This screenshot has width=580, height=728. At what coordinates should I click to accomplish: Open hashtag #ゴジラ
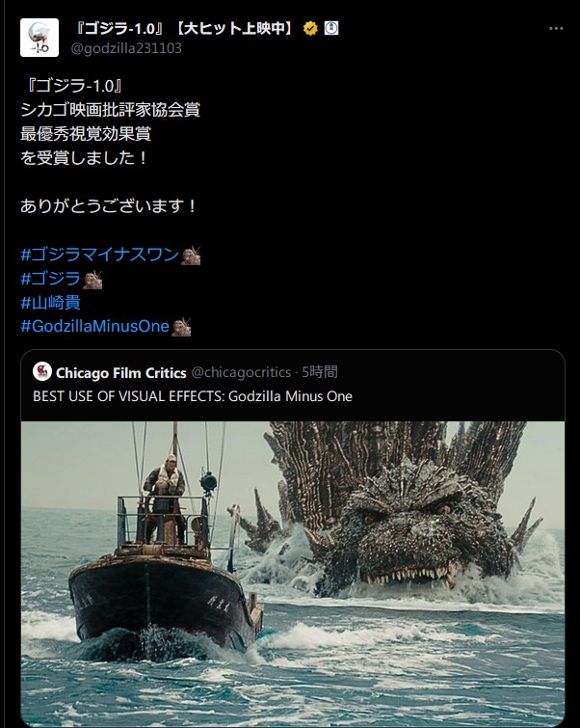pos(50,279)
